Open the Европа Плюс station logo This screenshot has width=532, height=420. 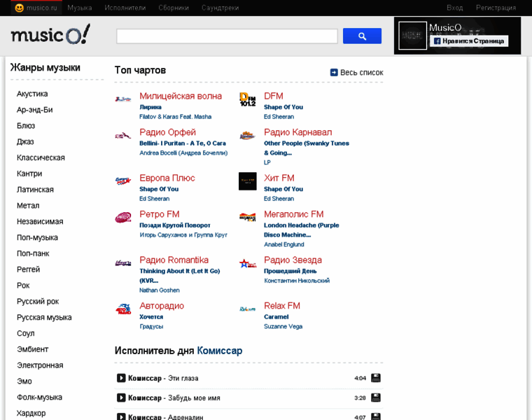[123, 181]
